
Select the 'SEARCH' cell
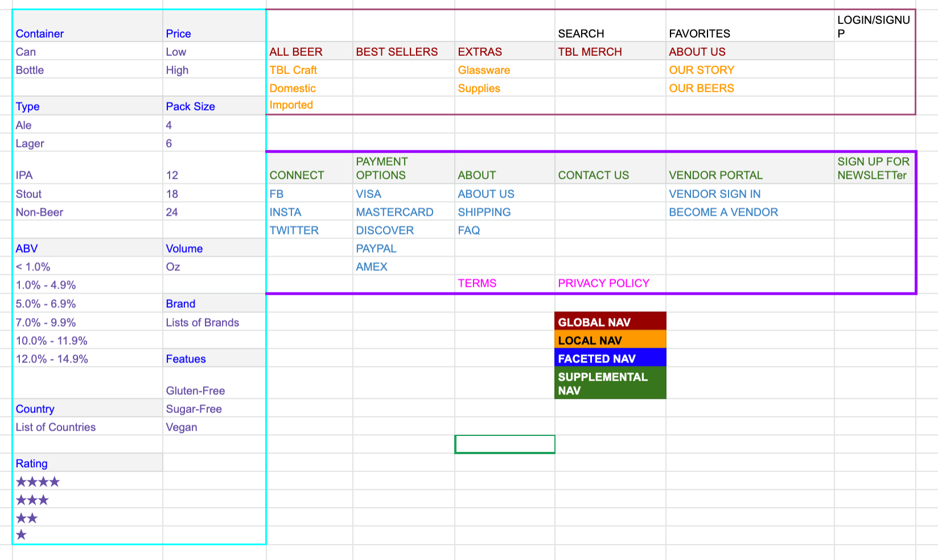610,26
